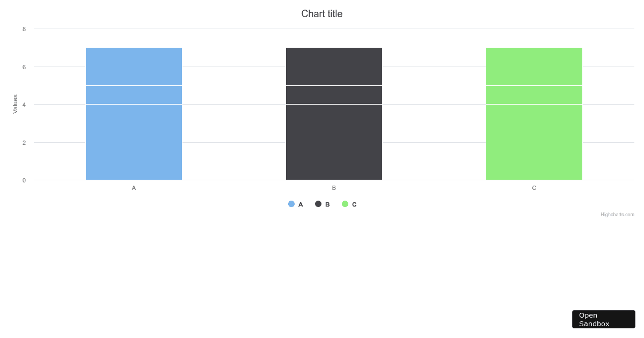Image resolution: width=644 pixels, height=338 pixels.
Task: Toggle series C visibility in the legend
Action: click(355, 204)
